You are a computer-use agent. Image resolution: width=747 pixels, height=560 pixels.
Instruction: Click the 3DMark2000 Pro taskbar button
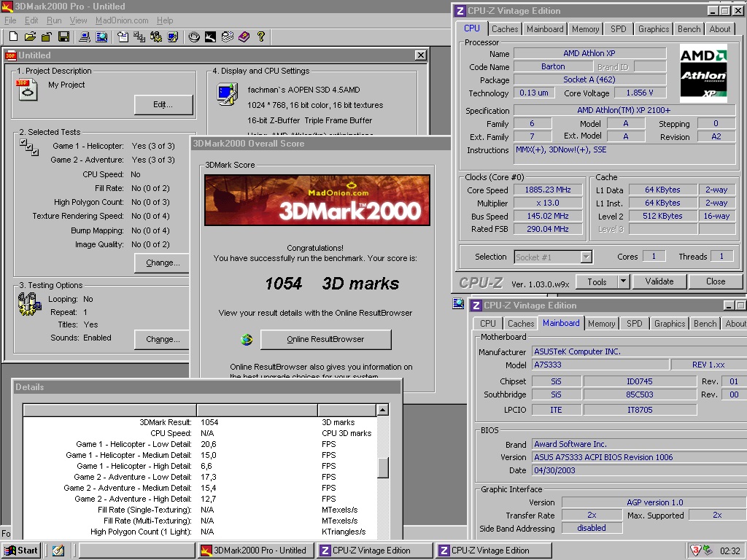point(255,551)
